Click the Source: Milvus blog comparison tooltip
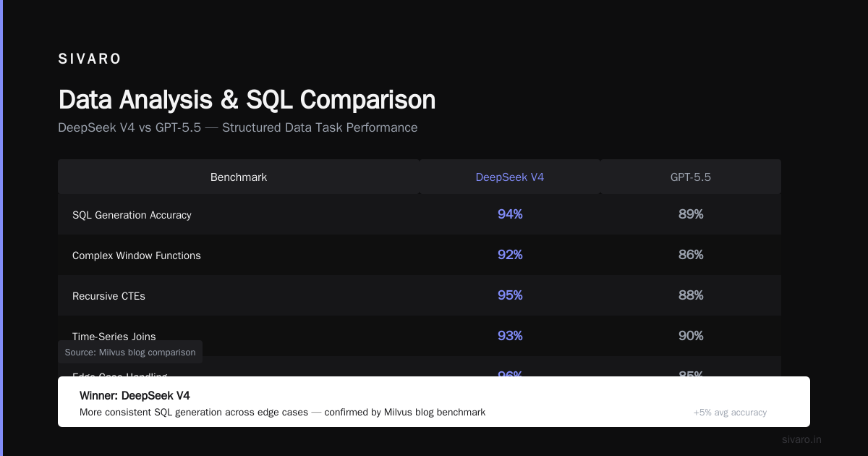The width and height of the screenshot is (868, 456). coord(130,352)
